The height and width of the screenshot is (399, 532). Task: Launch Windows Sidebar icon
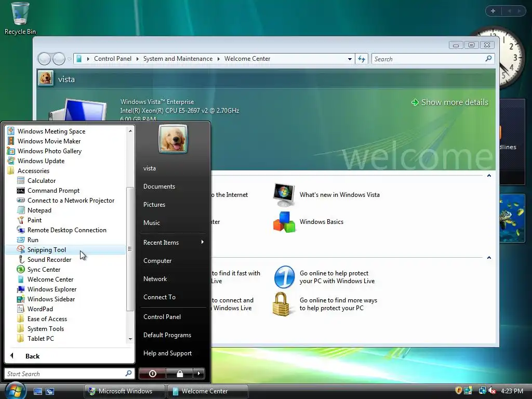(x=21, y=299)
